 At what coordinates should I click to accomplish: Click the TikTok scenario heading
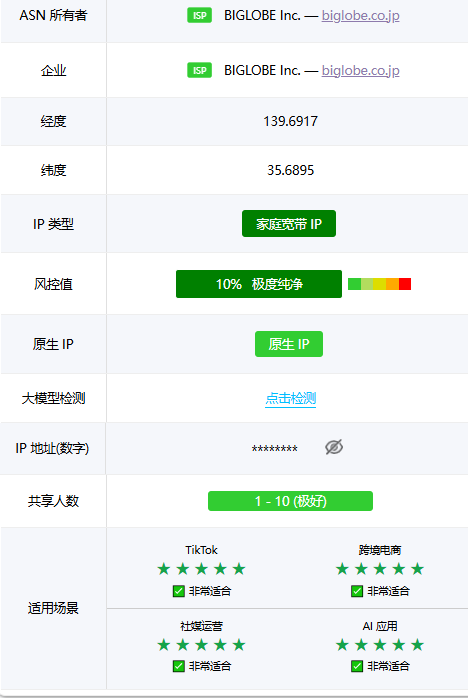coord(201,550)
